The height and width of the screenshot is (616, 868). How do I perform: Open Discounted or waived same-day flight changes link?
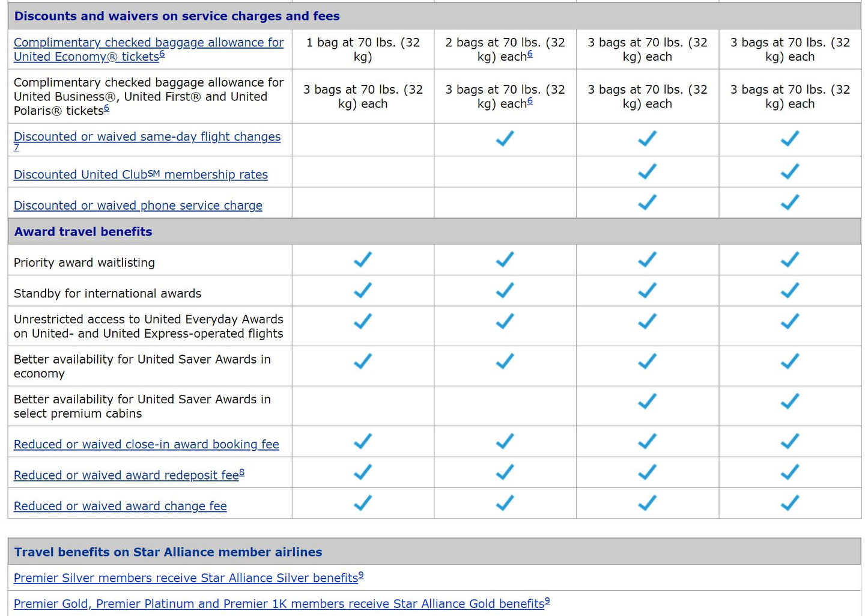pyautogui.click(x=147, y=136)
